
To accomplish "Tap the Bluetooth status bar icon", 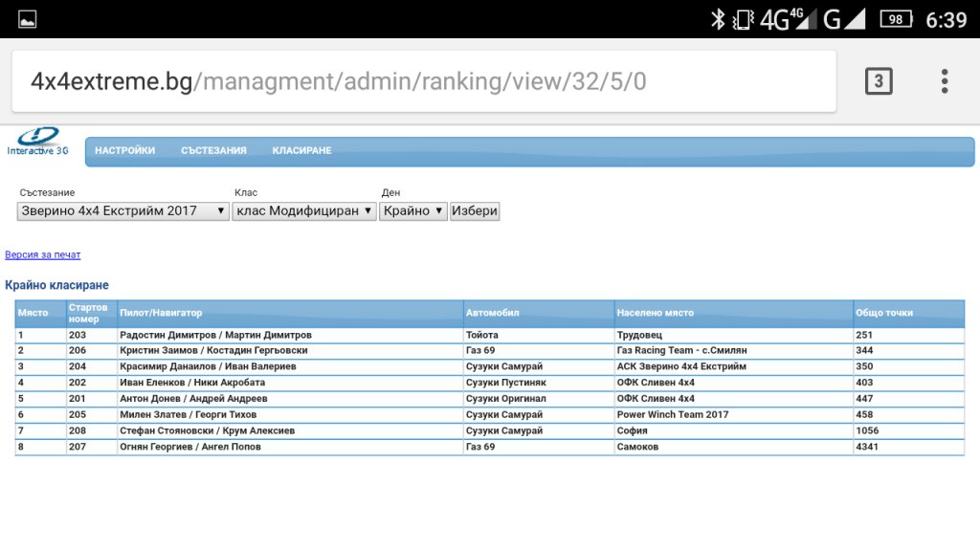I will (x=718, y=19).
